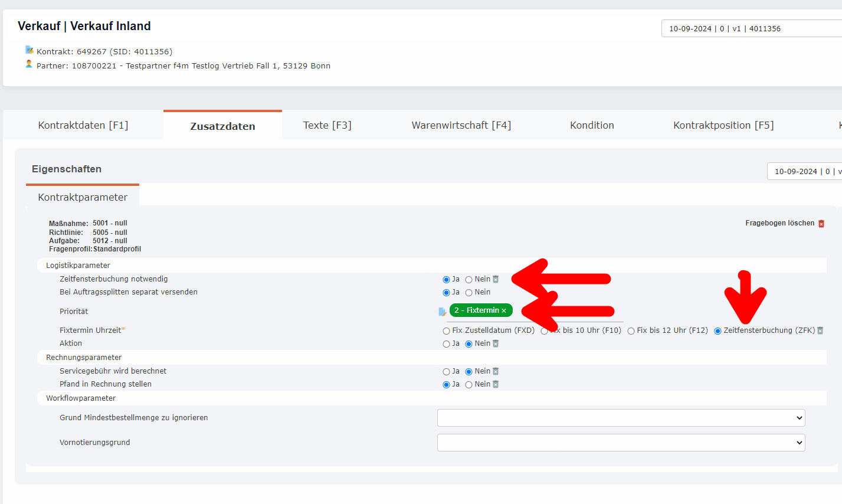Select Nein for Zeitfensterbuchung notwendig
842x504 pixels.
[468, 280]
